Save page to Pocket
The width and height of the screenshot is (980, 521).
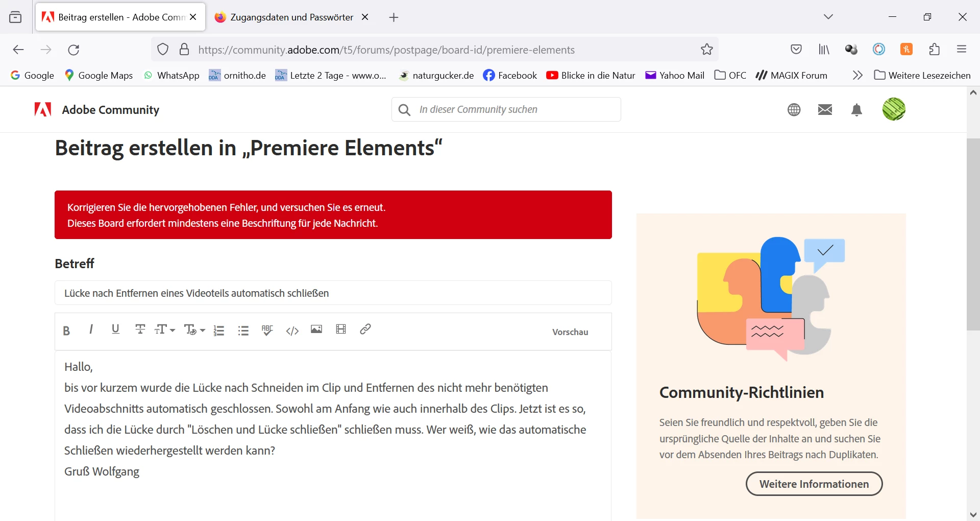[x=796, y=50]
